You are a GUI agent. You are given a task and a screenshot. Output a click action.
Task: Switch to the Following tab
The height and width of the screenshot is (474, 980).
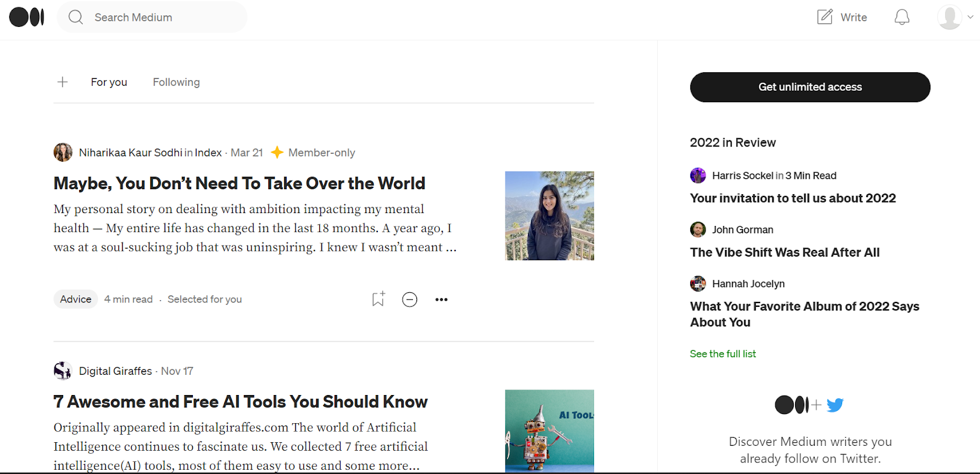point(176,82)
